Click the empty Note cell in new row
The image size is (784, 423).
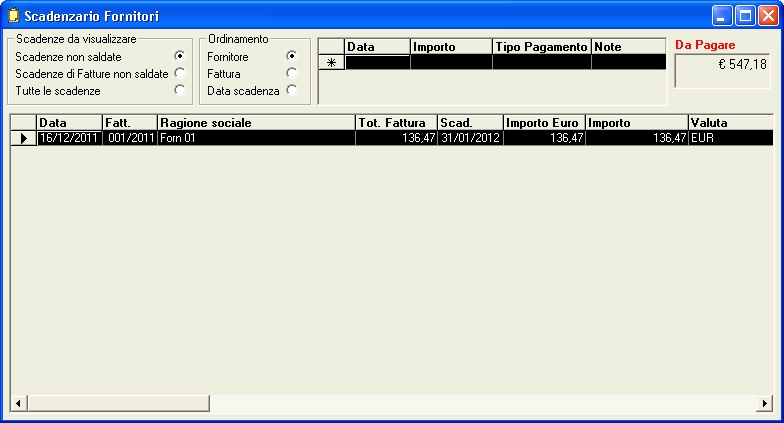pos(629,62)
